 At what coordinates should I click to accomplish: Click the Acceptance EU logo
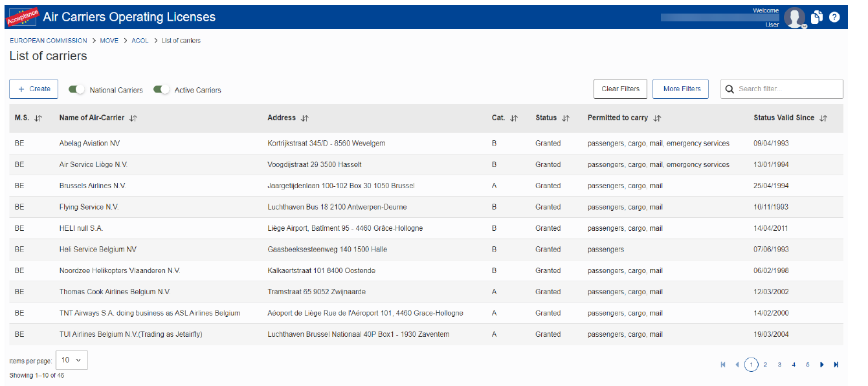(x=23, y=17)
